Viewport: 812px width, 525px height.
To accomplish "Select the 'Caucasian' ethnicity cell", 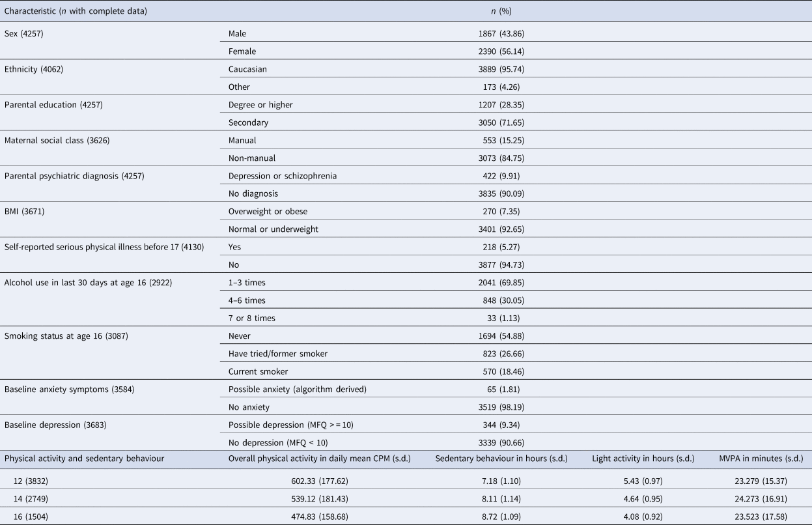I will coord(249,68).
